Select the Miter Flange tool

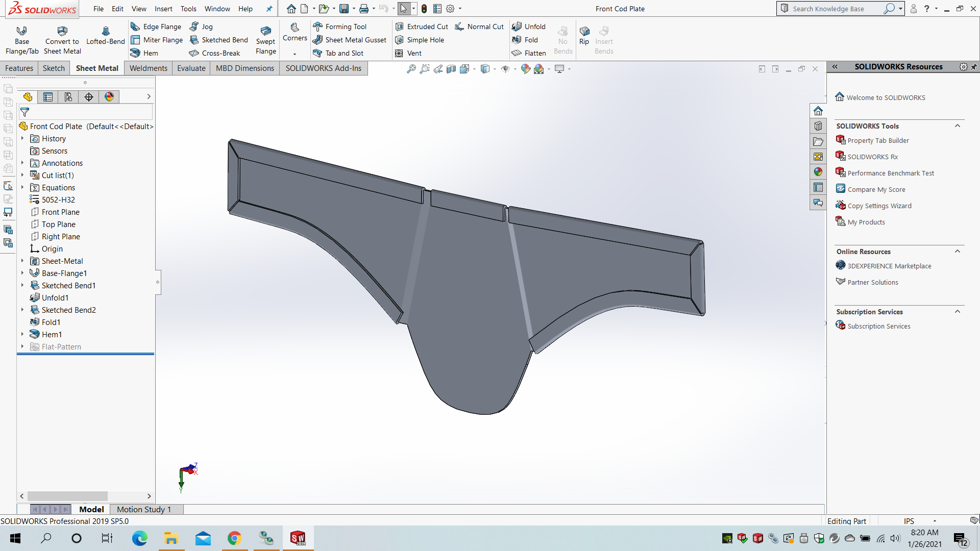157,40
